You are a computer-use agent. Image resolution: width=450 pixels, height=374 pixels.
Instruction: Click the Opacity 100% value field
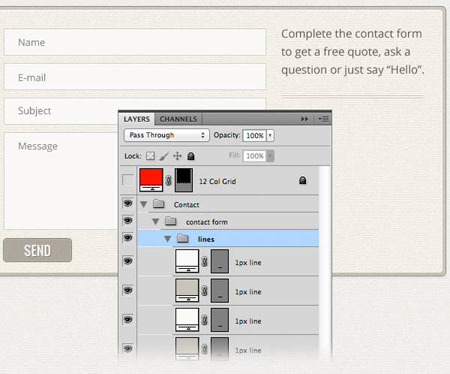[x=255, y=135]
